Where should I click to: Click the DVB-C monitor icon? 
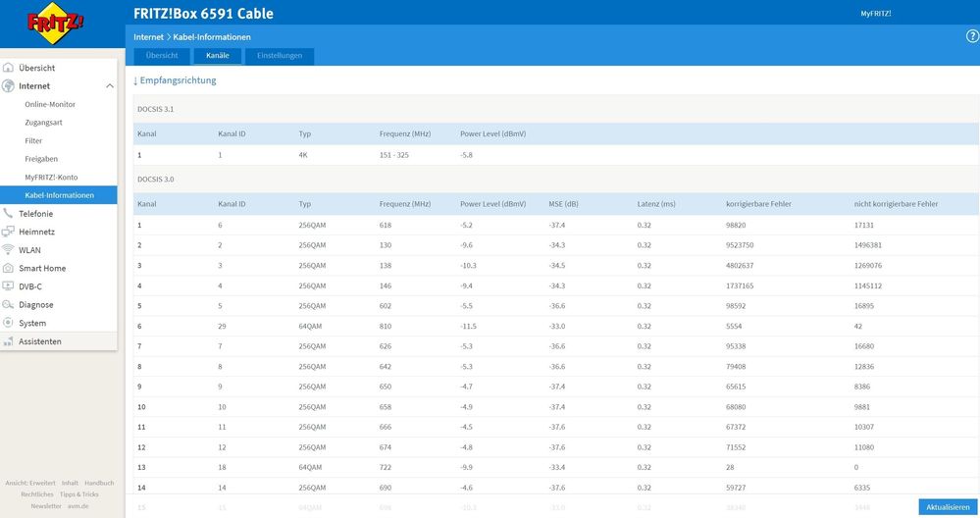tap(9, 286)
